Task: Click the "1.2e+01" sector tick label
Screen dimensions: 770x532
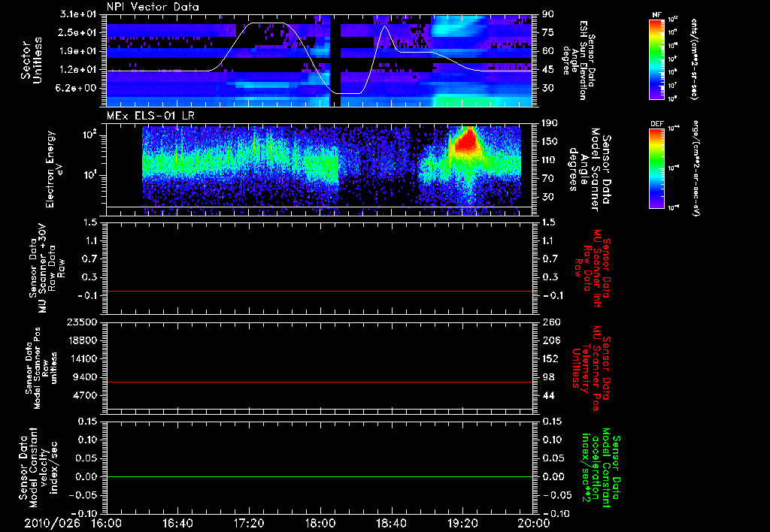Action: pyautogui.click(x=79, y=70)
